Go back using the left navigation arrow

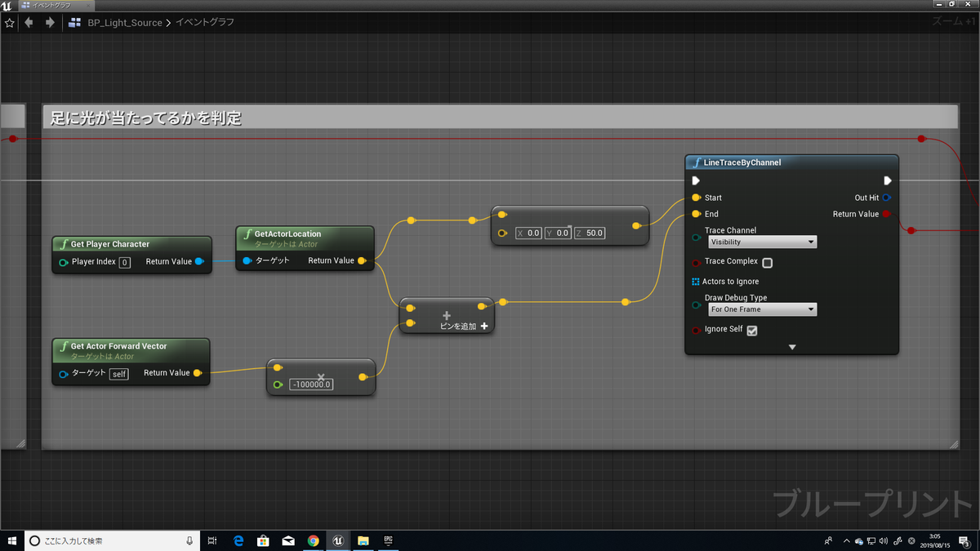click(x=29, y=23)
